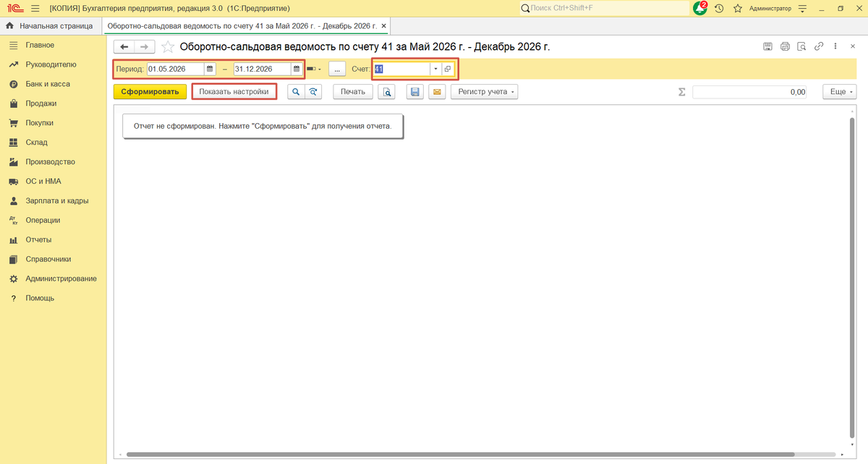This screenshot has width=868, height=464.
Task: Click the Администратор user name
Action: point(770,8)
